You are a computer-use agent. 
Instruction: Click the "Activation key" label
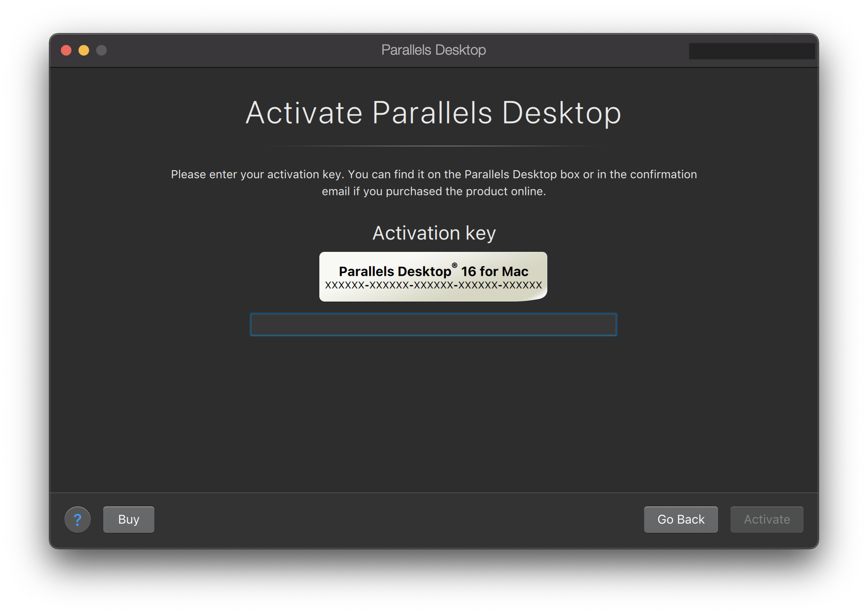[434, 233]
